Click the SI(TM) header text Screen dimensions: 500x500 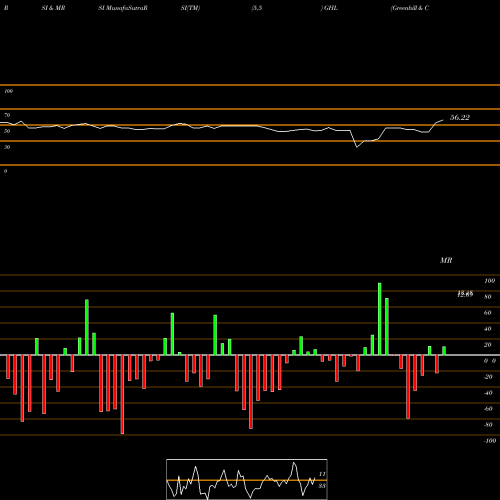(190, 8)
